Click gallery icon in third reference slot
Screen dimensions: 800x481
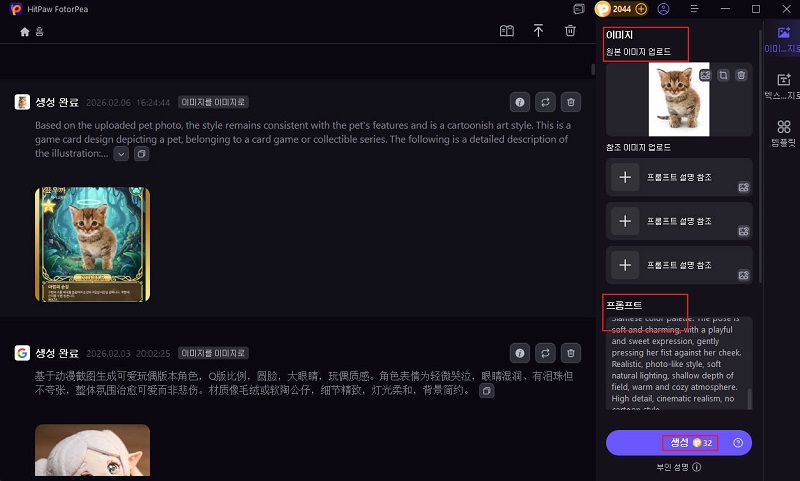pos(743,275)
